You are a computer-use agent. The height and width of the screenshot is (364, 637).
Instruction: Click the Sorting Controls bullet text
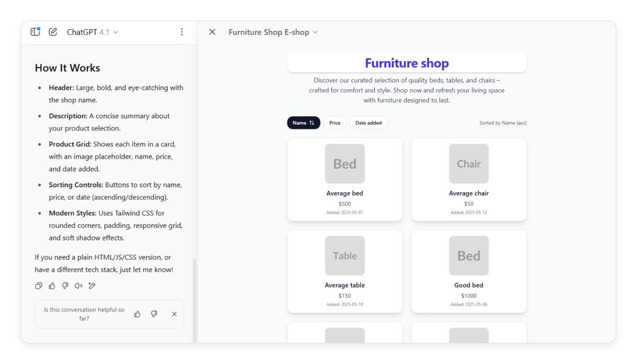115,191
